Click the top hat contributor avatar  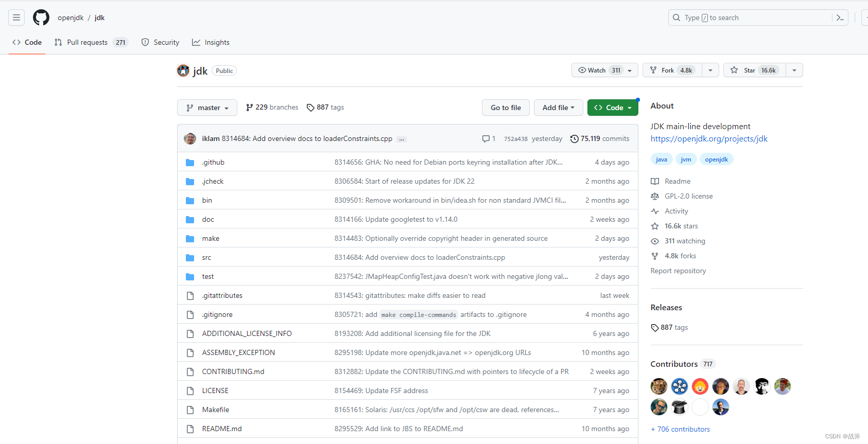(680, 407)
